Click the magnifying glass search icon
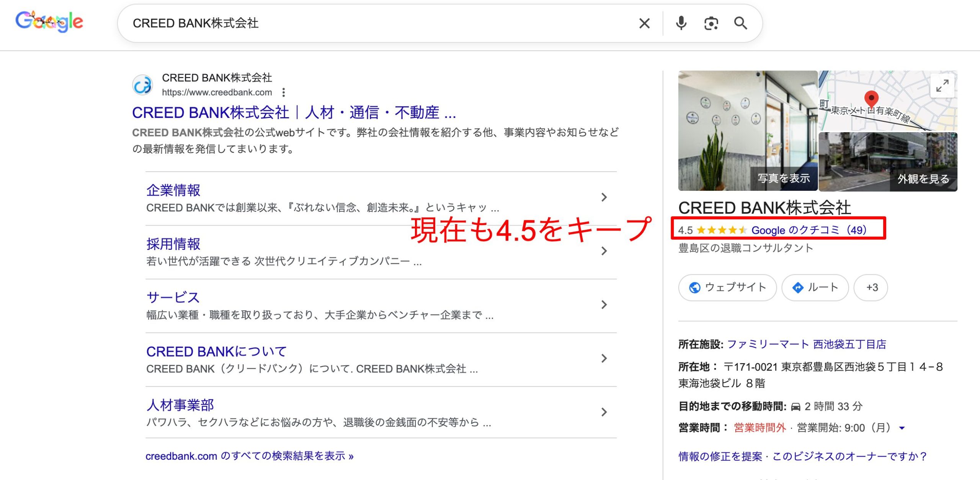Screen dimensions: 980x480 (741, 23)
